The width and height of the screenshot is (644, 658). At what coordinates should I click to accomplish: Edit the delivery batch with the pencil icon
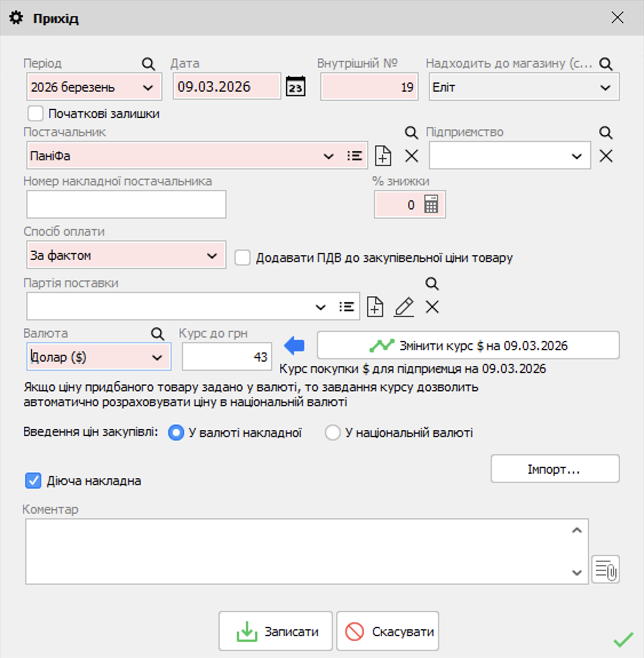tap(404, 306)
